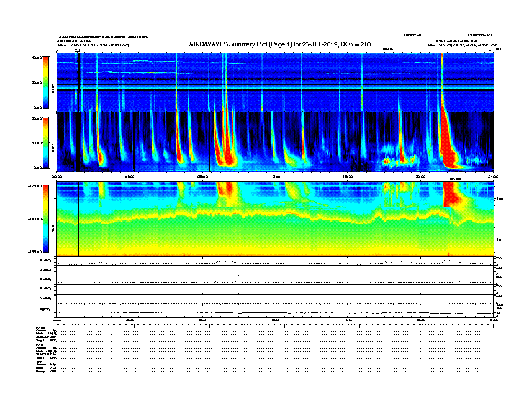Image resolution: width=532 pixels, height=411 pixels.
Task: Click the 100 label on TNR right axis
Action: click(500, 199)
